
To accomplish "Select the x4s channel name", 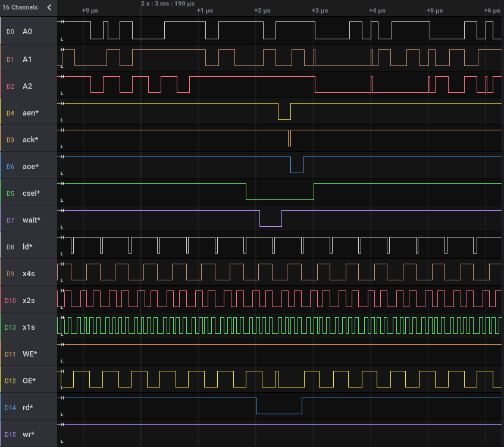I will pyautogui.click(x=29, y=274).
